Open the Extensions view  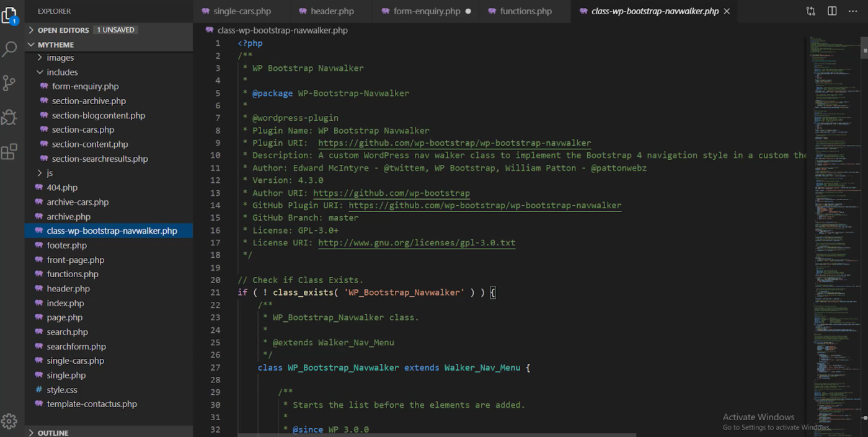tap(10, 152)
